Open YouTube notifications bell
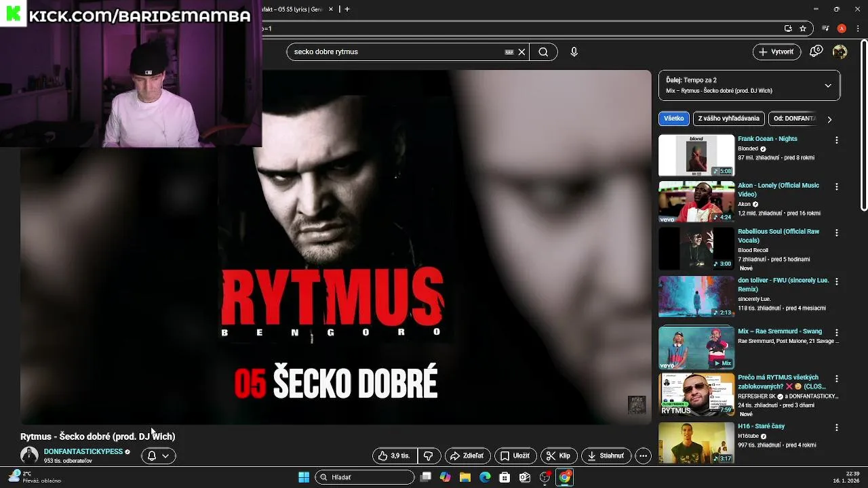868x488 pixels. (x=816, y=52)
